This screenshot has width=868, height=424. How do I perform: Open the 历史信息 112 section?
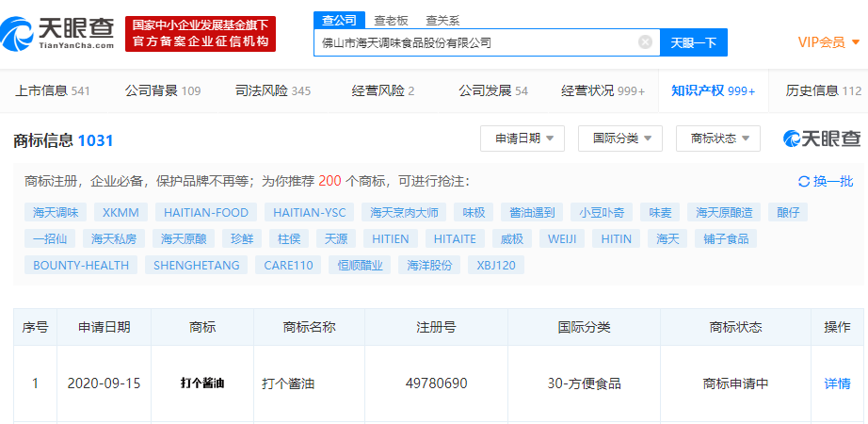click(823, 90)
